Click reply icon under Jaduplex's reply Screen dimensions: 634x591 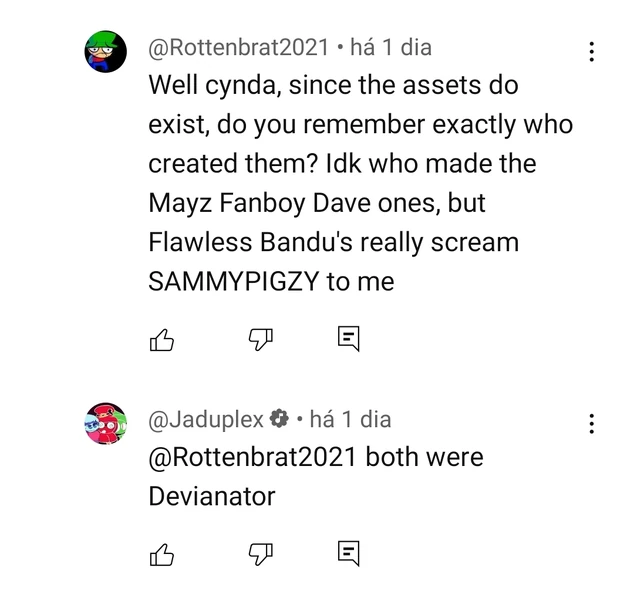[347, 553]
